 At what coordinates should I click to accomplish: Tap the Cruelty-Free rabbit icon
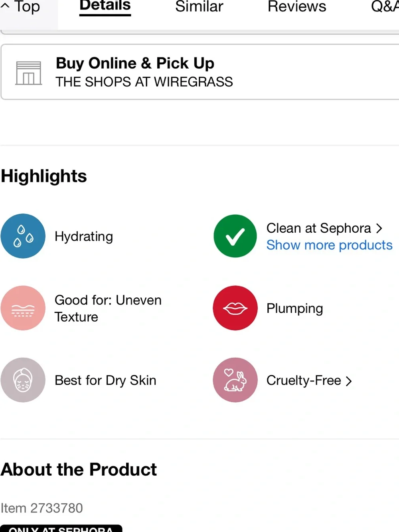tap(235, 380)
